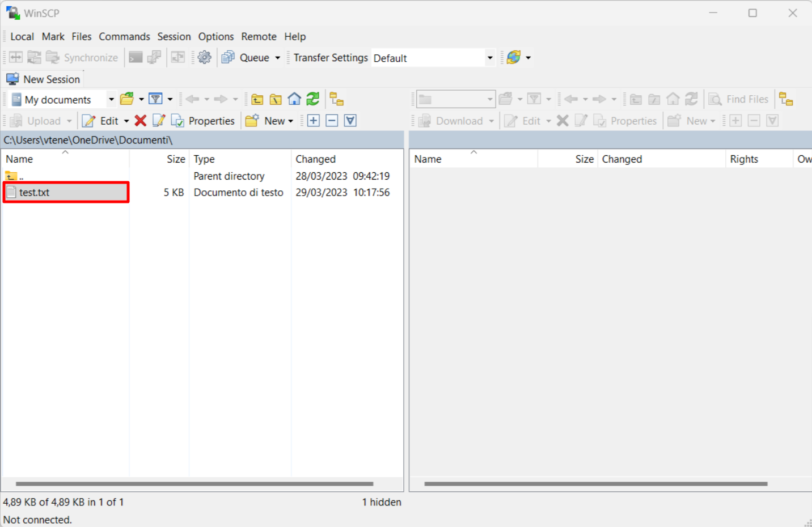Viewport: 812px width, 527px height.
Task: Open the Commands menu
Action: point(125,36)
